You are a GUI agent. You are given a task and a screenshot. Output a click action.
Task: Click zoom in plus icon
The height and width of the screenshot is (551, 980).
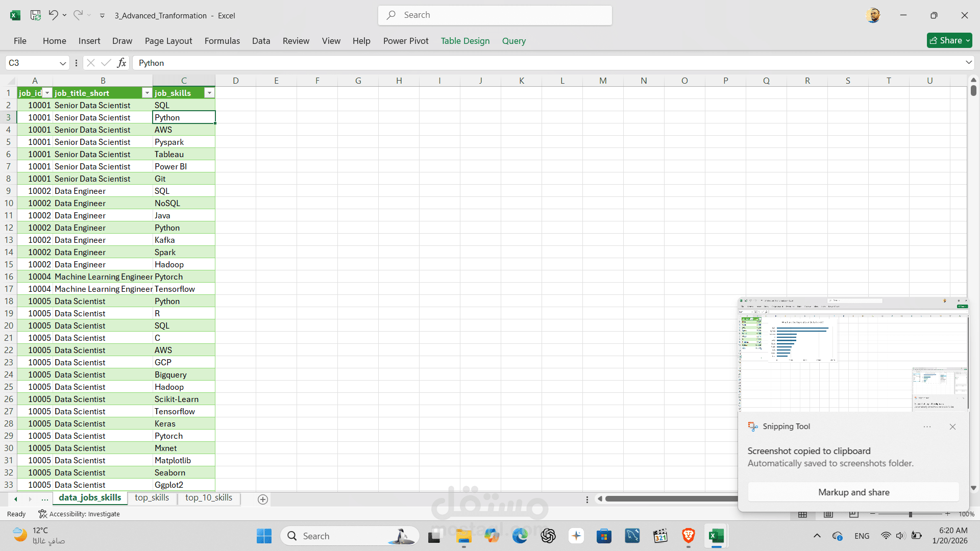pyautogui.click(x=947, y=514)
